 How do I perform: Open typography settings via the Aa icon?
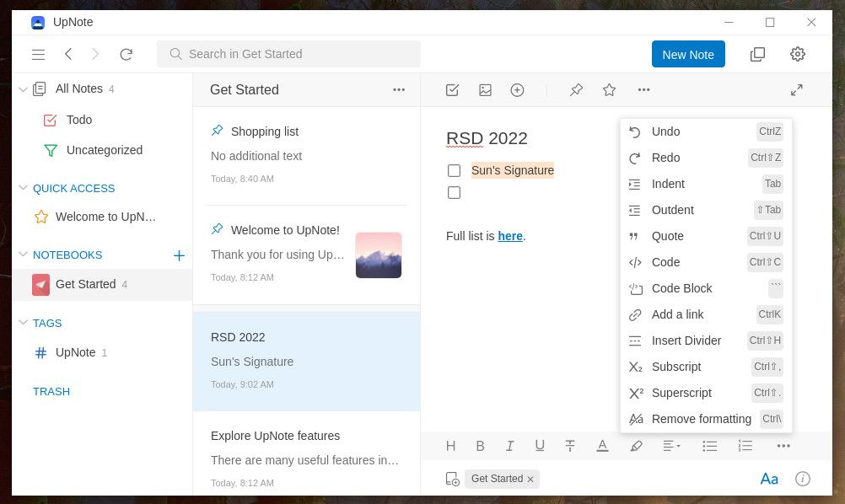pyautogui.click(x=768, y=479)
